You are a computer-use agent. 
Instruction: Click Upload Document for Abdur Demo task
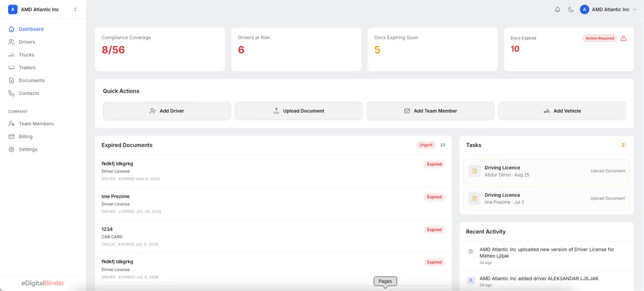608,171
